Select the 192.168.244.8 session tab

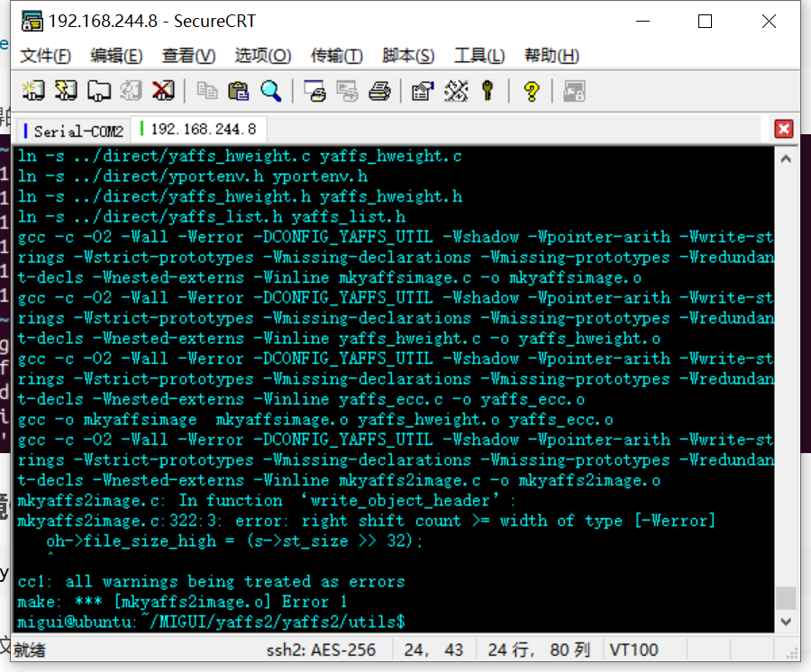point(200,129)
